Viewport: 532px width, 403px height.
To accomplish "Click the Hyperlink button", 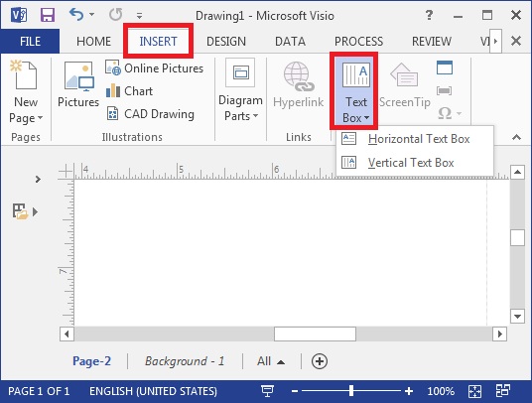I will coord(298,84).
